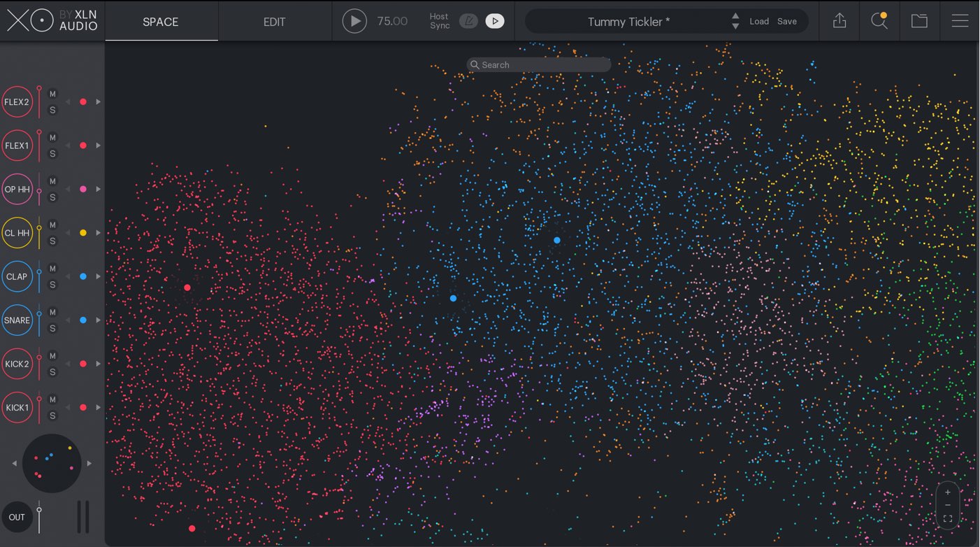Mute the SNARE channel
Image resolution: width=980 pixels, height=547 pixels.
tap(52, 313)
